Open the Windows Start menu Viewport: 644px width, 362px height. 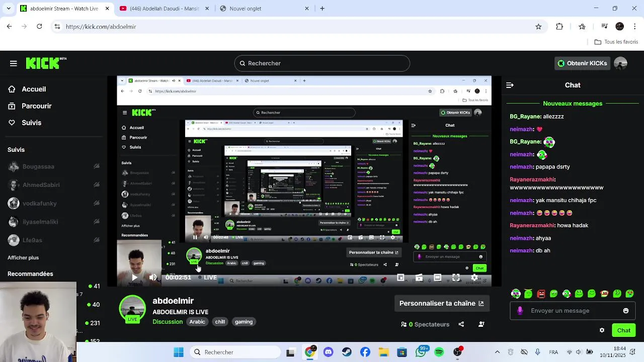(x=179, y=352)
